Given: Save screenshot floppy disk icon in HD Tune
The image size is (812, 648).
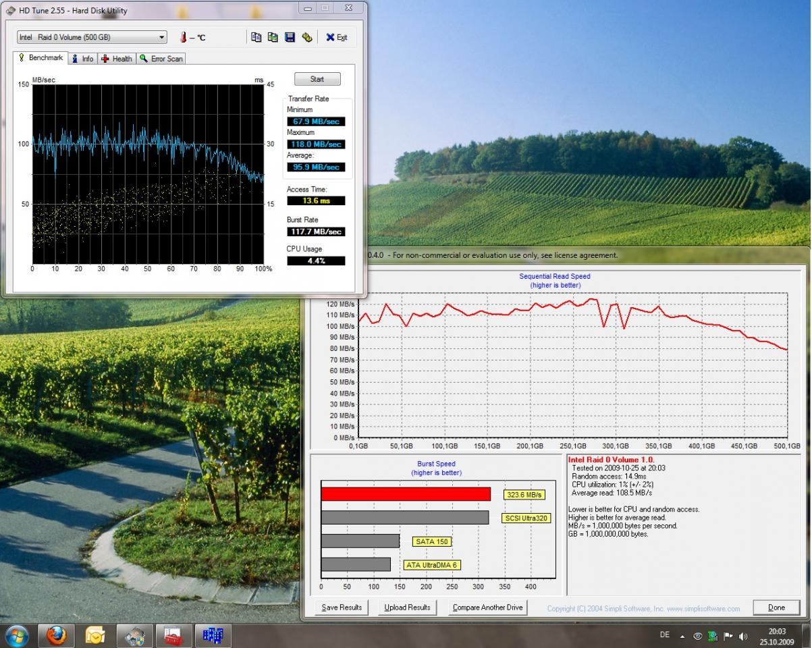Looking at the screenshot, I should 290,37.
